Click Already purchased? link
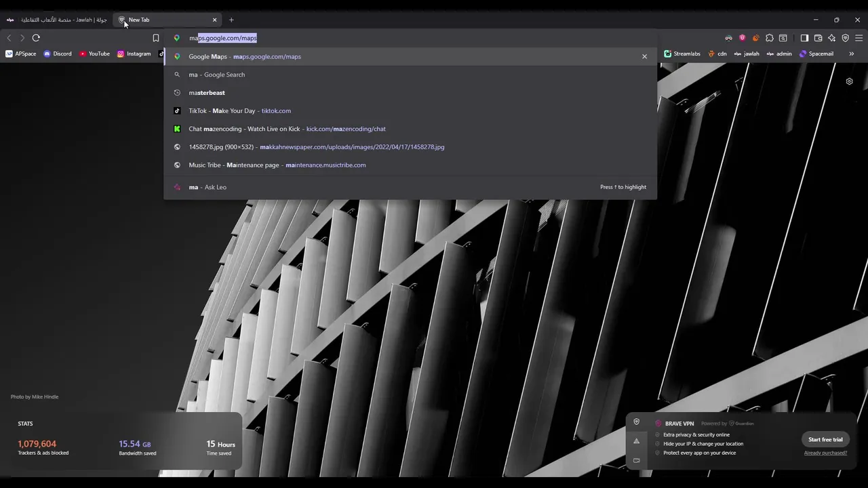Image resolution: width=868 pixels, height=488 pixels. 825,453
